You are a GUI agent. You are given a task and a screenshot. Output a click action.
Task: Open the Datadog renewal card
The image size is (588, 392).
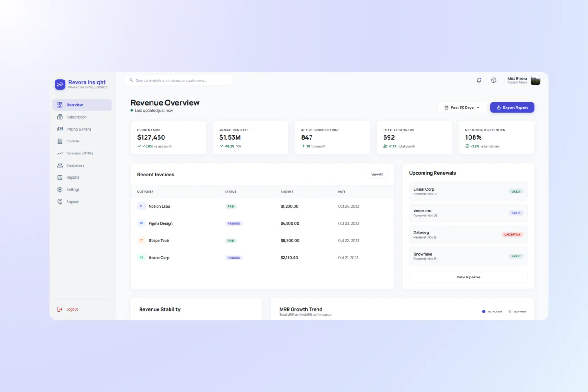click(x=468, y=234)
